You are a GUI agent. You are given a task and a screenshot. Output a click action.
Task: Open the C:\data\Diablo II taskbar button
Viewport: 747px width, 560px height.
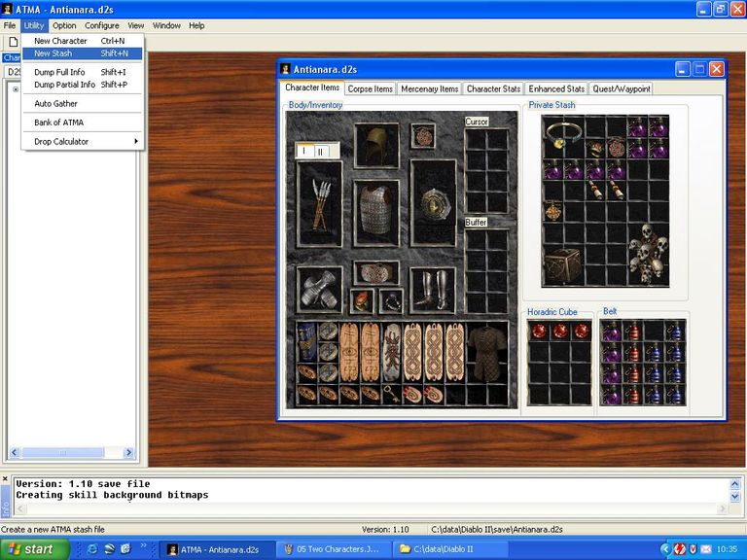point(449,549)
